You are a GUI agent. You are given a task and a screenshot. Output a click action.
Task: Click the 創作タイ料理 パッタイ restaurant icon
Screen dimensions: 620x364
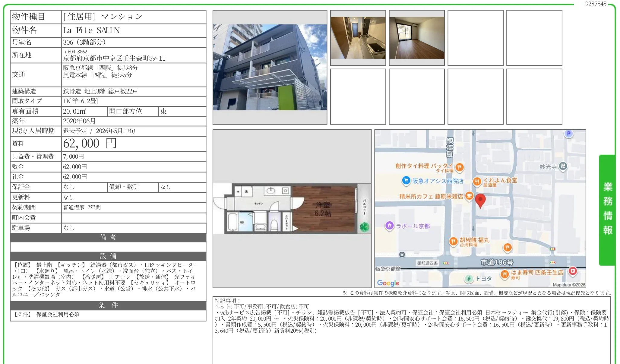(x=459, y=167)
